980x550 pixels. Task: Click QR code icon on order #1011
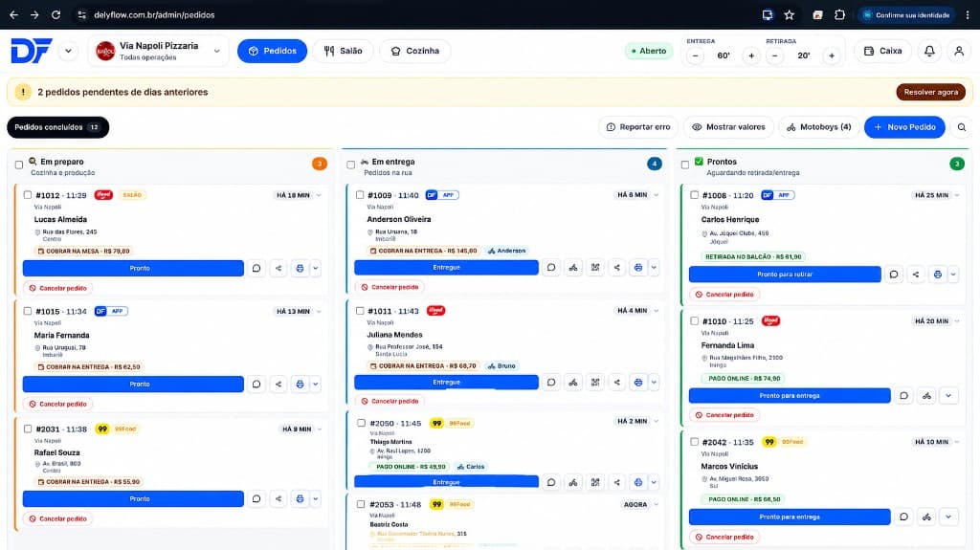tap(595, 382)
